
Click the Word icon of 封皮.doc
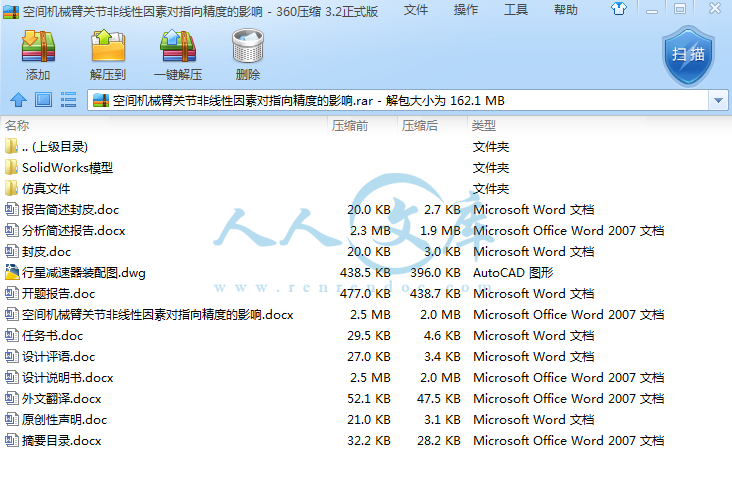[12, 251]
